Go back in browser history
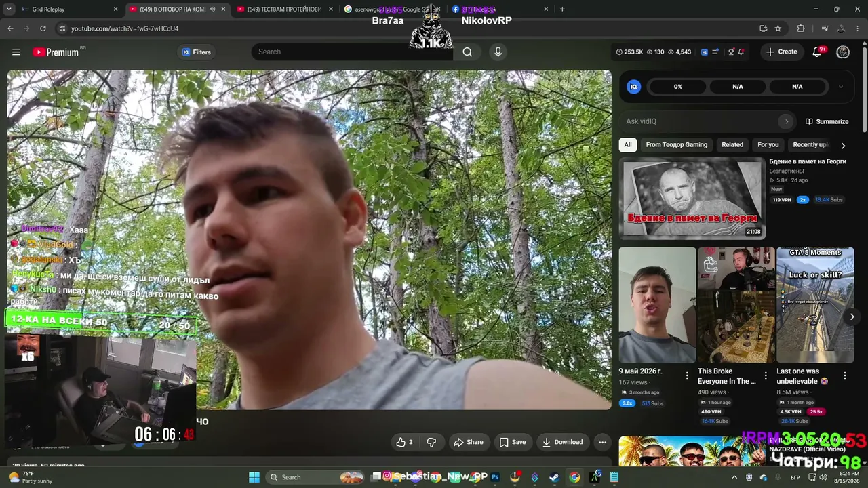This screenshot has height=488, width=868. pos(10,28)
